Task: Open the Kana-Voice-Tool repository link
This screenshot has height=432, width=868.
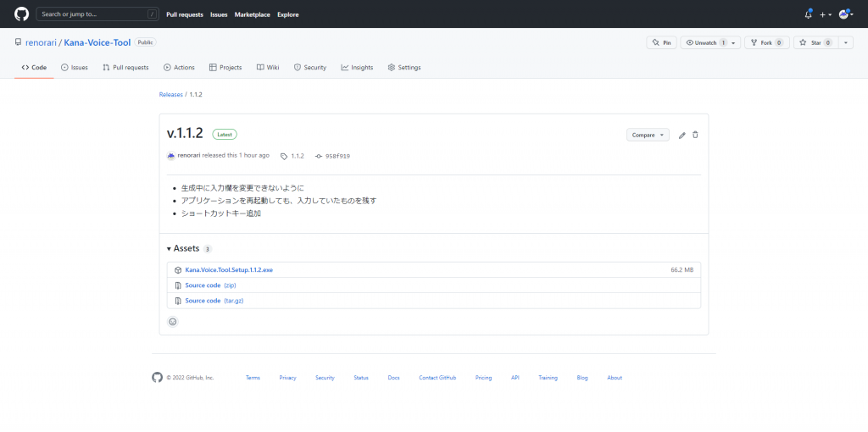Action: pyautogui.click(x=97, y=42)
